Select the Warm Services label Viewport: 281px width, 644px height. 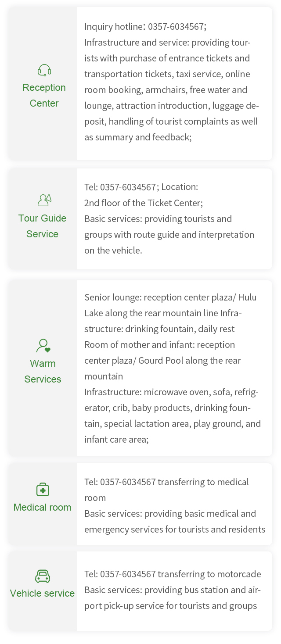coord(43,371)
